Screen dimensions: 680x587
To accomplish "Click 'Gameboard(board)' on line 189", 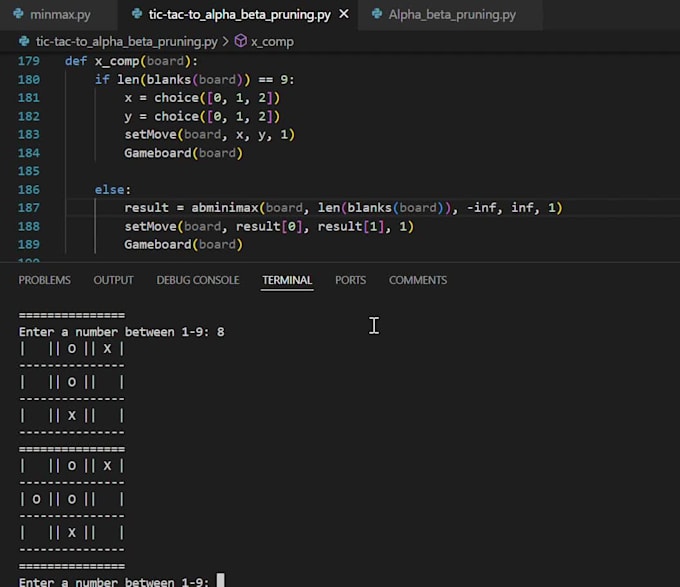I will point(183,245).
